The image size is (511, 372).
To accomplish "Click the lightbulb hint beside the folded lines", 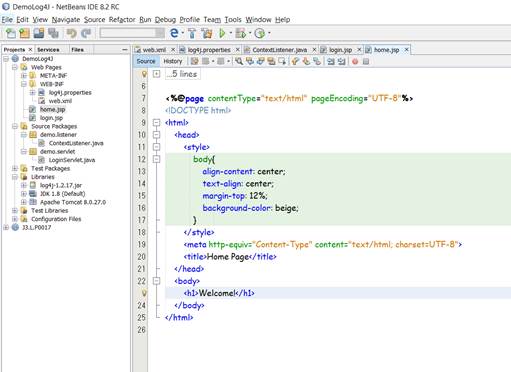I will tap(144, 74).
